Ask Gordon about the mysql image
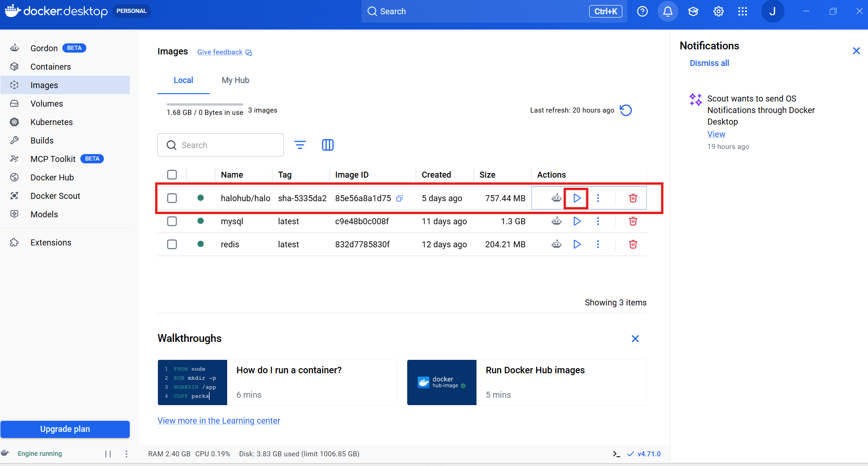Viewport: 868px width, 466px height. pyautogui.click(x=556, y=221)
